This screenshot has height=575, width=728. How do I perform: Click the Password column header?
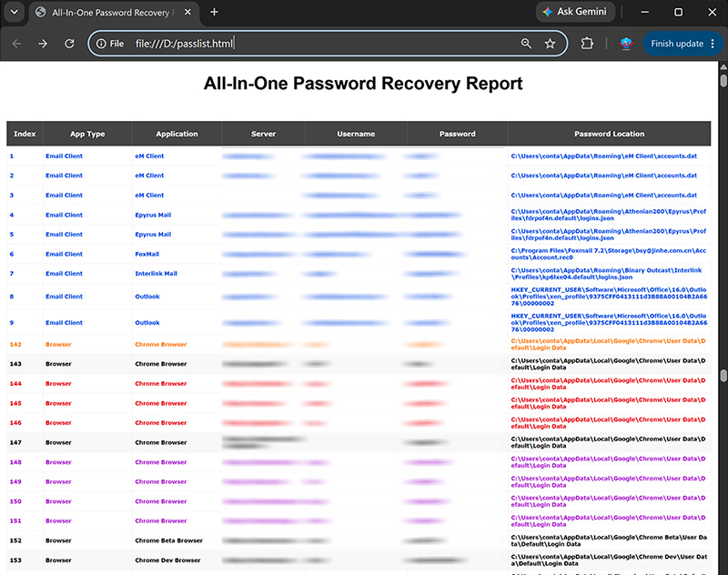(458, 134)
